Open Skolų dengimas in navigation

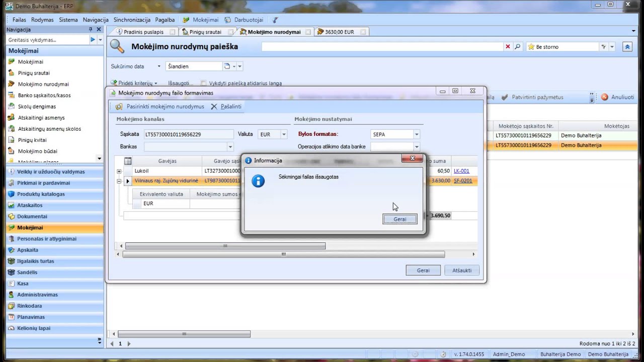[37, 107]
